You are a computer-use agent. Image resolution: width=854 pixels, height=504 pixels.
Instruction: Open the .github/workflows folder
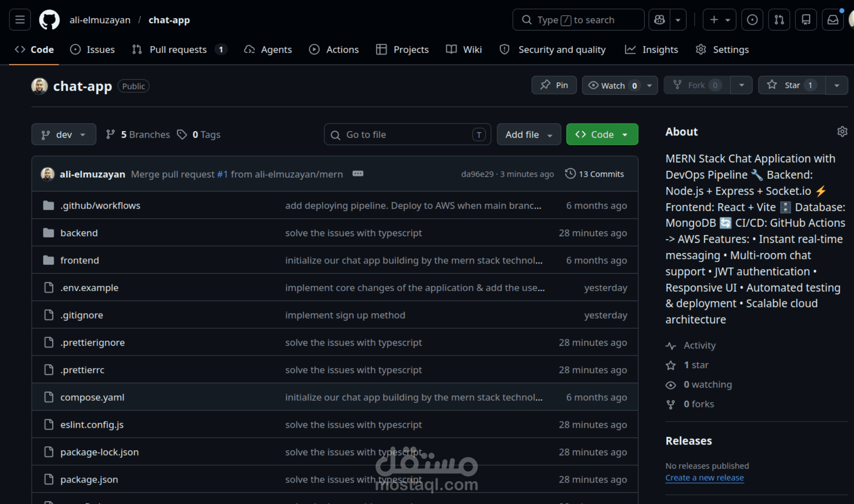(100, 206)
